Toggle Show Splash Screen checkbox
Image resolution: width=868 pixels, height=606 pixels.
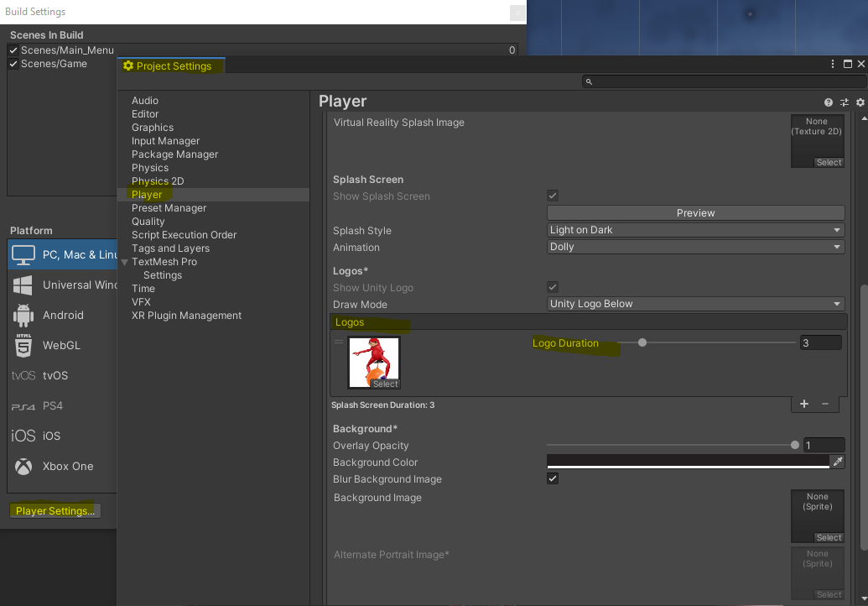click(x=553, y=196)
